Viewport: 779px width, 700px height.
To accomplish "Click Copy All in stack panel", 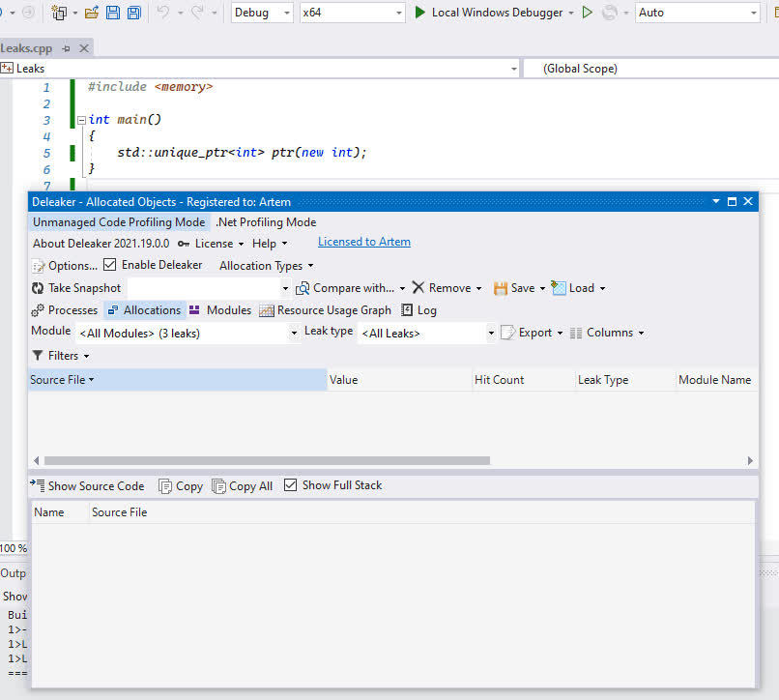I will click(242, 485).
